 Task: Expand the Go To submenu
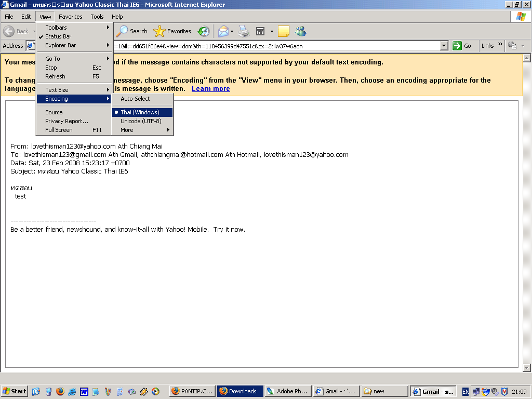(74, 59)
